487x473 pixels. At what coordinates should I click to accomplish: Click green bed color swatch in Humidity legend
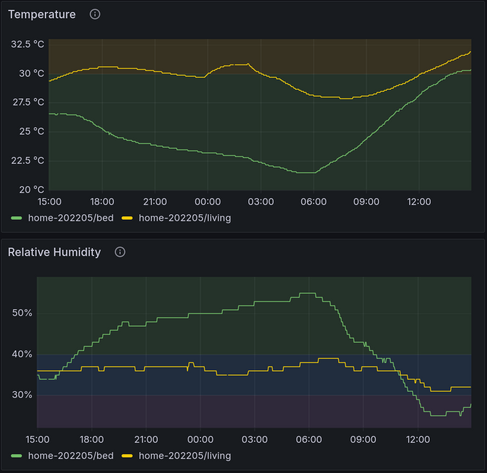(x=16, y=456)
